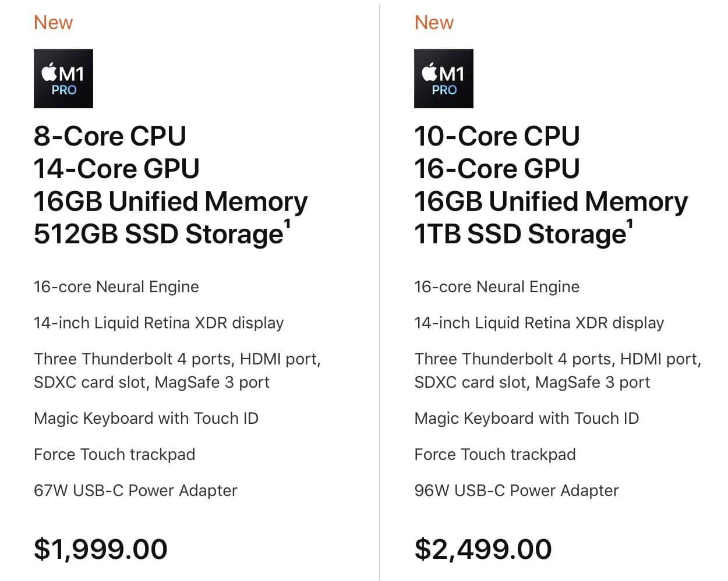This screenshot has width=728, height=581.
Task: Click right column's Force Touch trackpad text
Action: click(494, 455)
